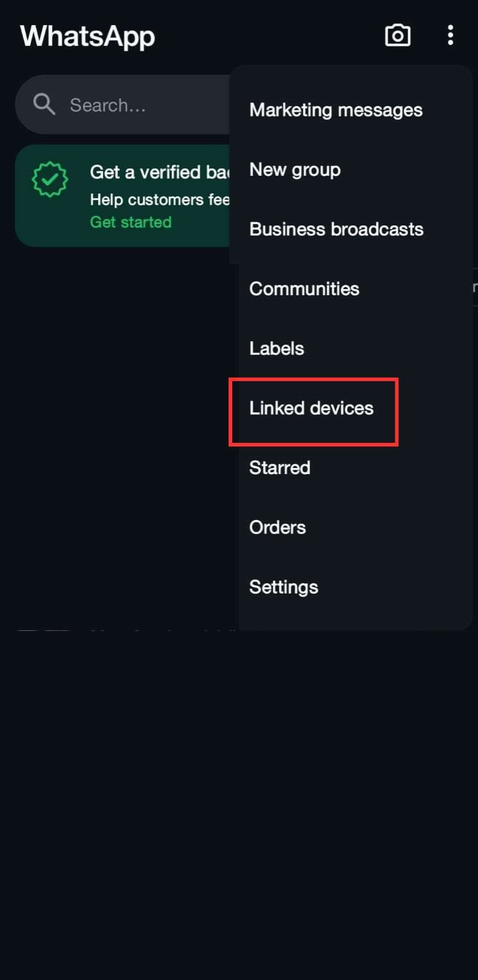Tap the magnifying glass search icon
Viewport: 478px width, 980px height.
[x=44, y=105]
